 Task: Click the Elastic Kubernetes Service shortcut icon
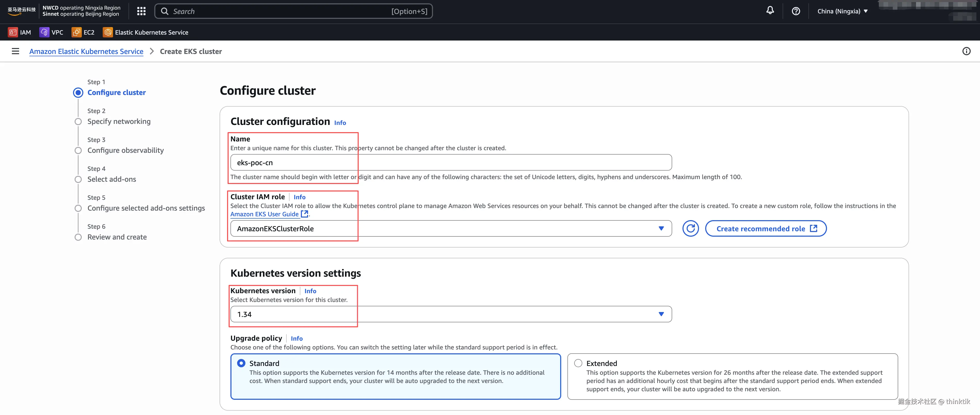click(x=108, y=32)
